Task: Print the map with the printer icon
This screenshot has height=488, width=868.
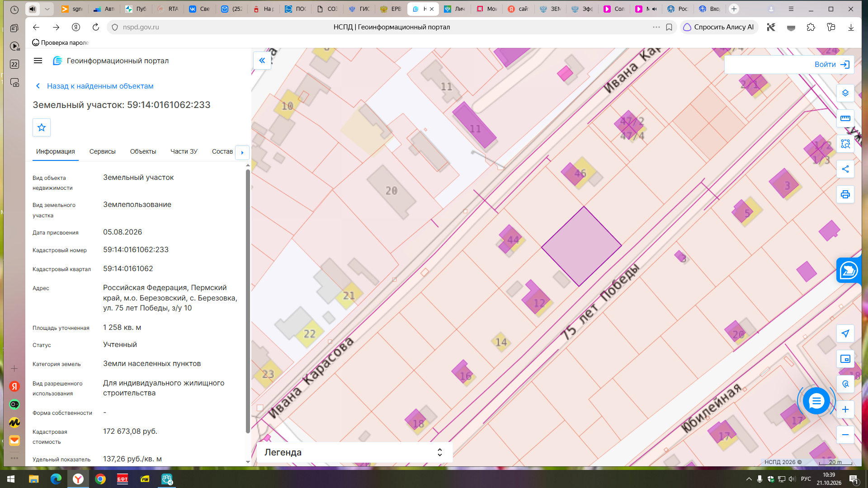Action: (845, 194)
